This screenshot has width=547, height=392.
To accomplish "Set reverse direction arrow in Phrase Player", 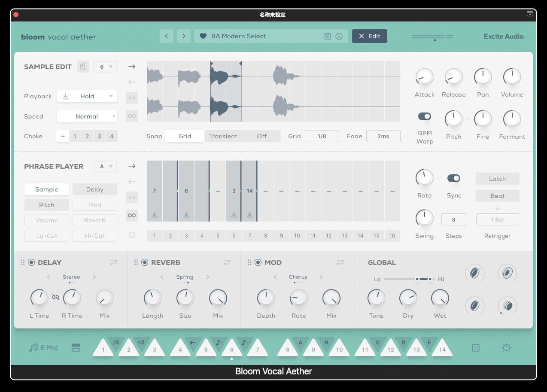I will click(132, 182).
